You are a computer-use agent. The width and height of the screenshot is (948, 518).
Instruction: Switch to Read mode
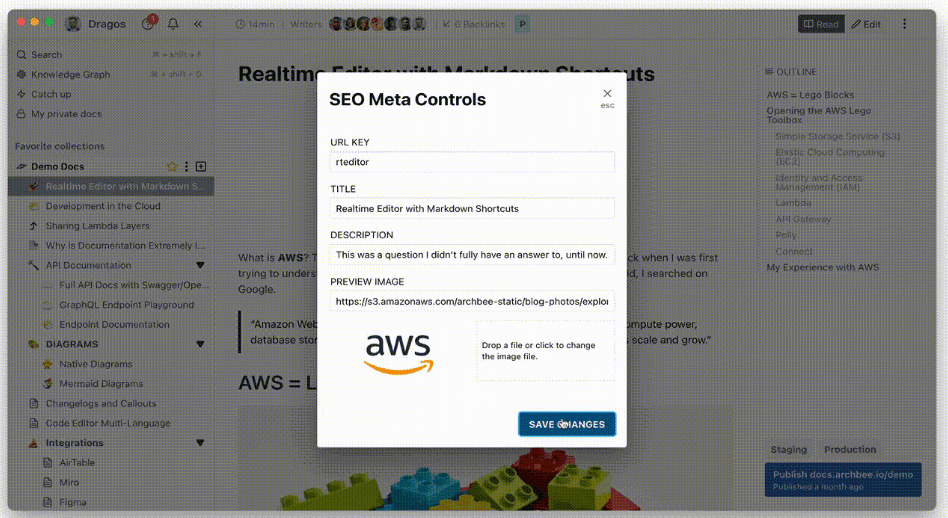pyautogui.click(x=820, y=24)
